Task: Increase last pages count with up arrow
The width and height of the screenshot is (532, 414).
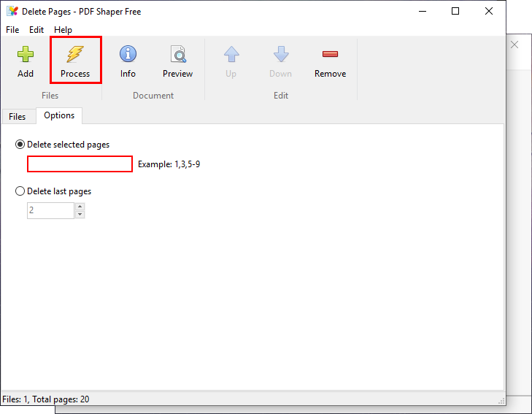Action: [80, 207]
